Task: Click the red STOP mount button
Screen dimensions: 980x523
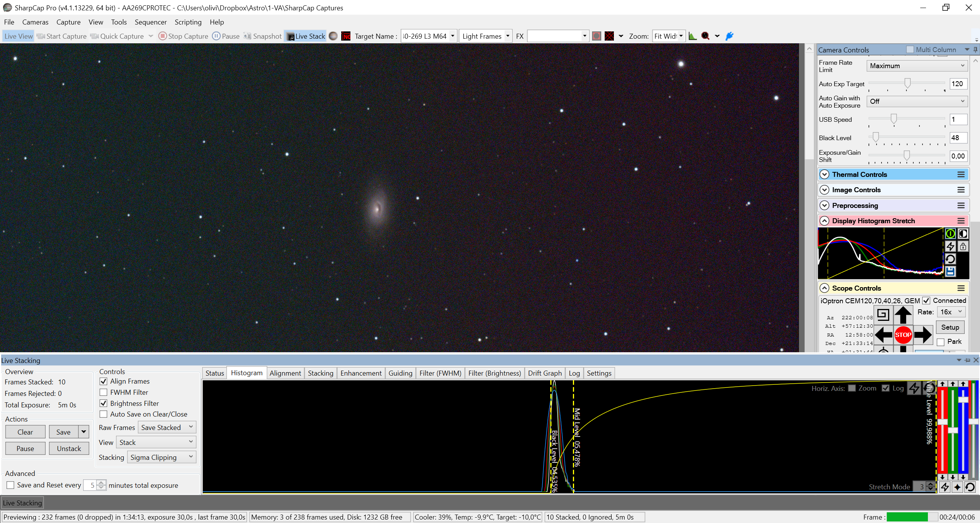Action: (903, 335)
